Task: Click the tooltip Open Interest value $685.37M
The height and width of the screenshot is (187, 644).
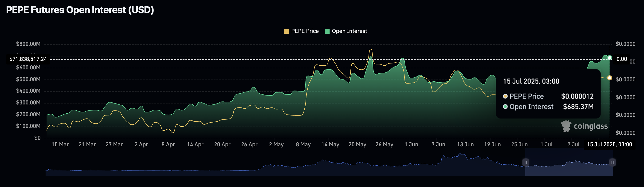Action: tap(578, 107)
